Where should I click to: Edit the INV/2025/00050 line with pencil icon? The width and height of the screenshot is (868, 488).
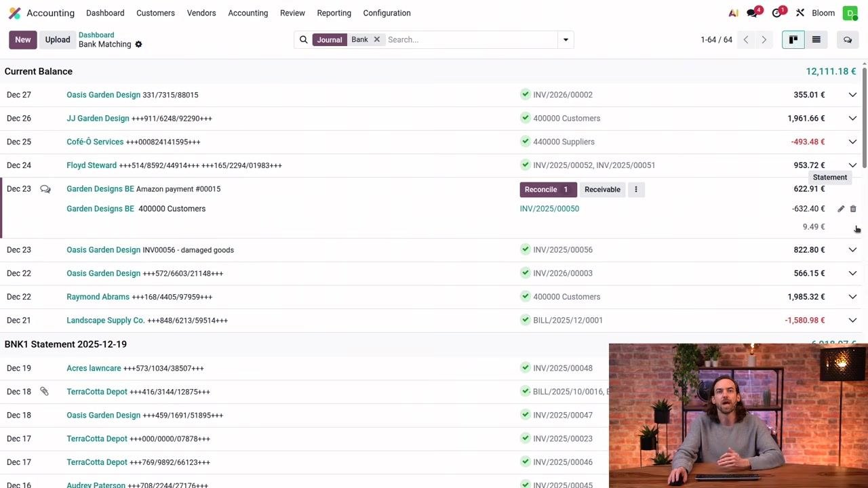coord(841,209)
